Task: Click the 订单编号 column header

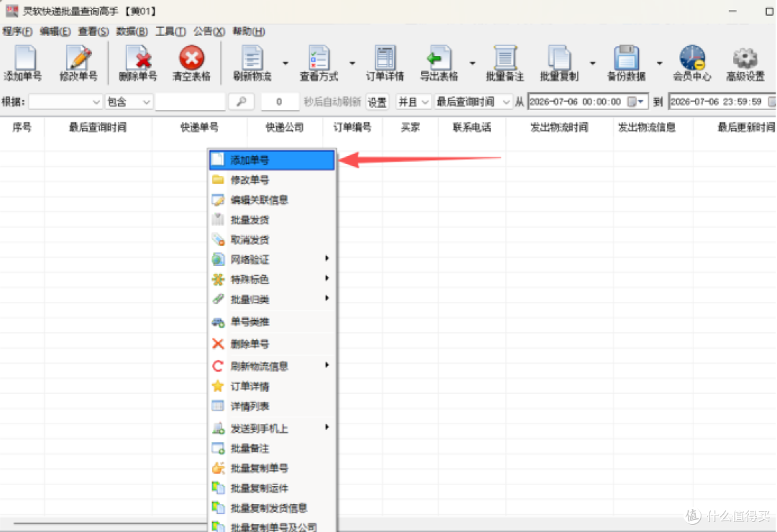Action: pos(353,127)
